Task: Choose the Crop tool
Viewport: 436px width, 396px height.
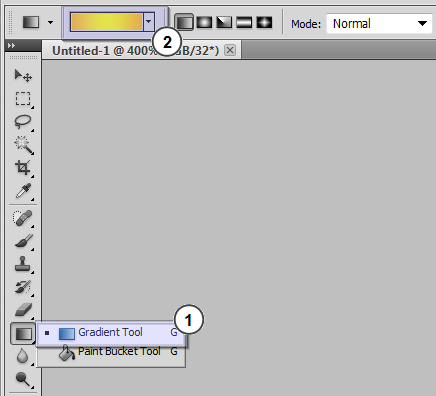Action: click(x=23, y=167)
